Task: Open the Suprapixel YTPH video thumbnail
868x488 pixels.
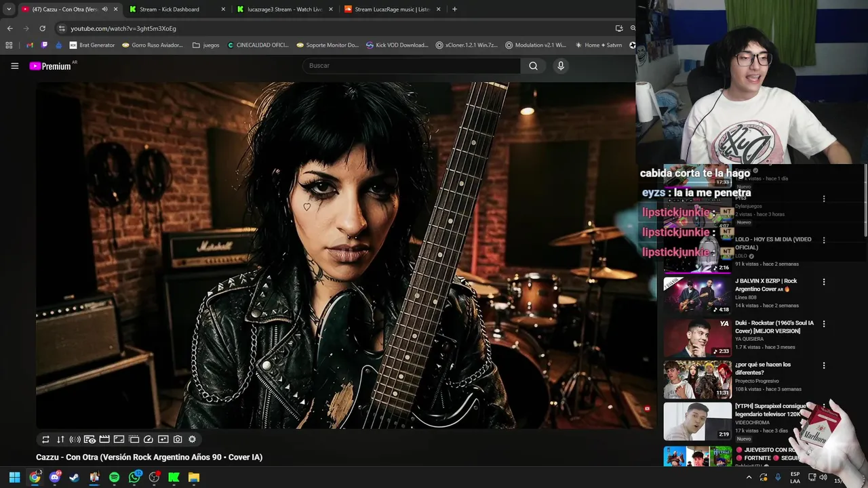Action: [697, 421]
